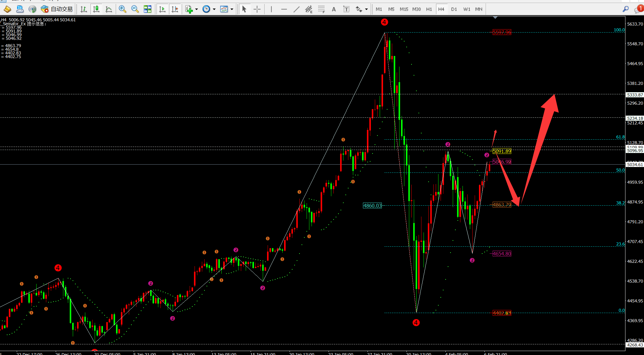The width and height of the screenshot is (644, 355).
Task: Toggle chart auto-scroll to latest bar
Action: click(162, 9)
